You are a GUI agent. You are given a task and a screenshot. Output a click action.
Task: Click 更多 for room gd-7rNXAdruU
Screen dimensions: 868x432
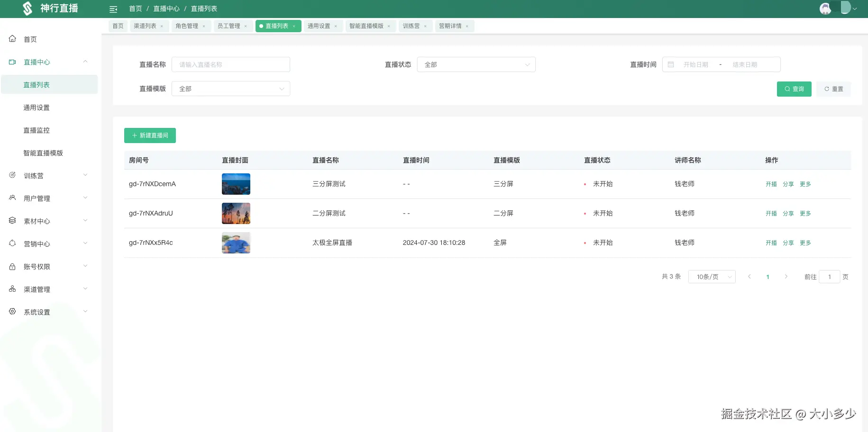[x=805, y=214]
